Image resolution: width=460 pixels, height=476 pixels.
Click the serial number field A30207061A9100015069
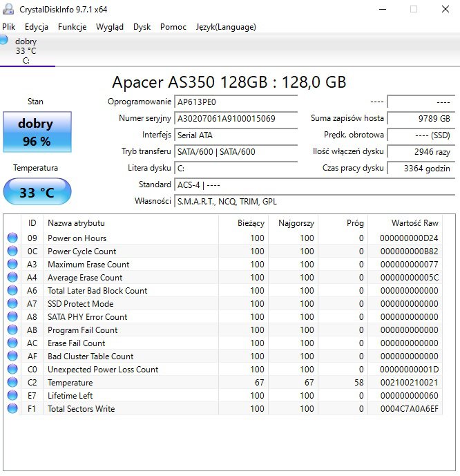[x=236, y=118]
